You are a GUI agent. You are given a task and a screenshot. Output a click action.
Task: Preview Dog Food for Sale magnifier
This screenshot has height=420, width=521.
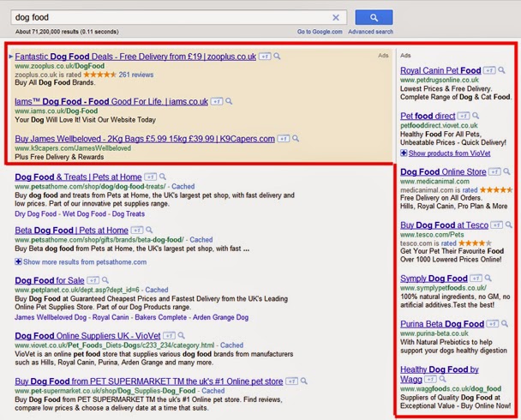[x=105, y=280]
